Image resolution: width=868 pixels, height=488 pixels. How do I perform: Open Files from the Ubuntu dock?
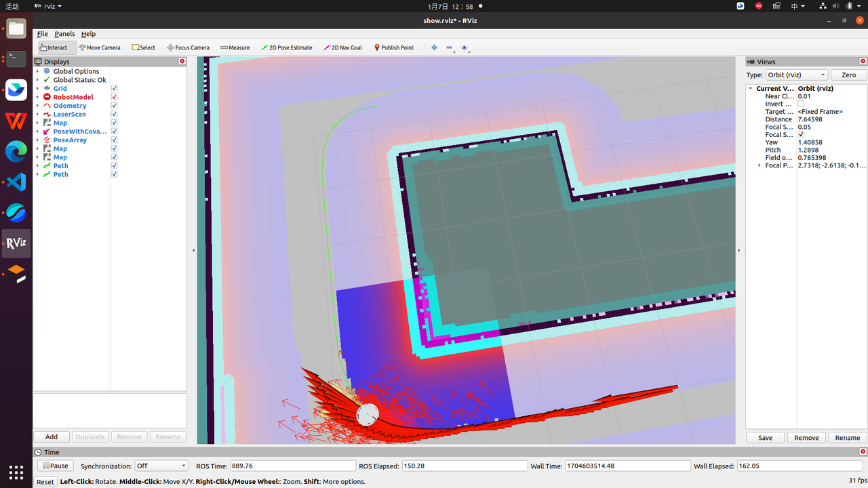16,28
